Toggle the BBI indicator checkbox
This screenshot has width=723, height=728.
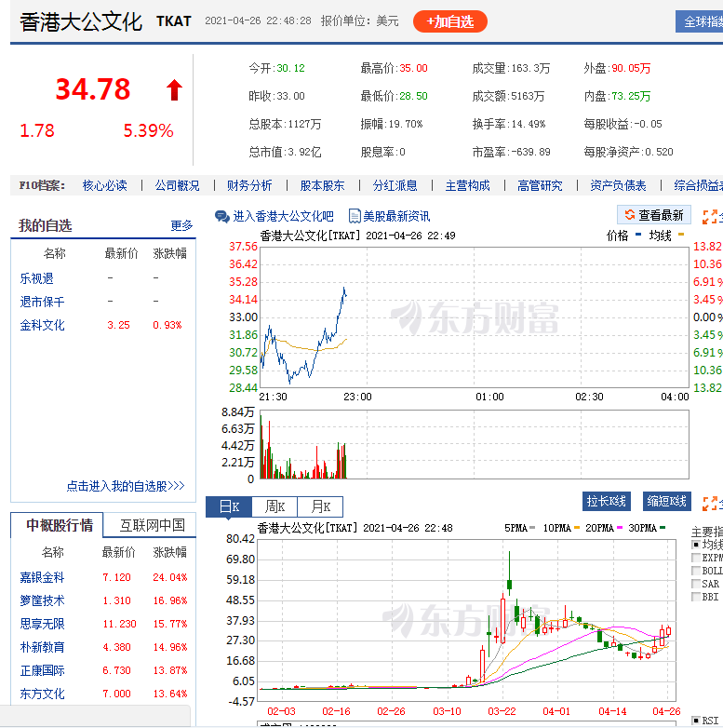tap(696, 597)
